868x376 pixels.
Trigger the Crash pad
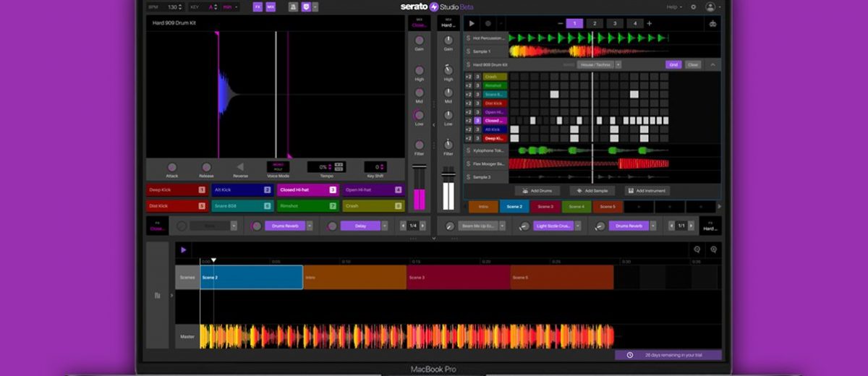coord(373,206)
